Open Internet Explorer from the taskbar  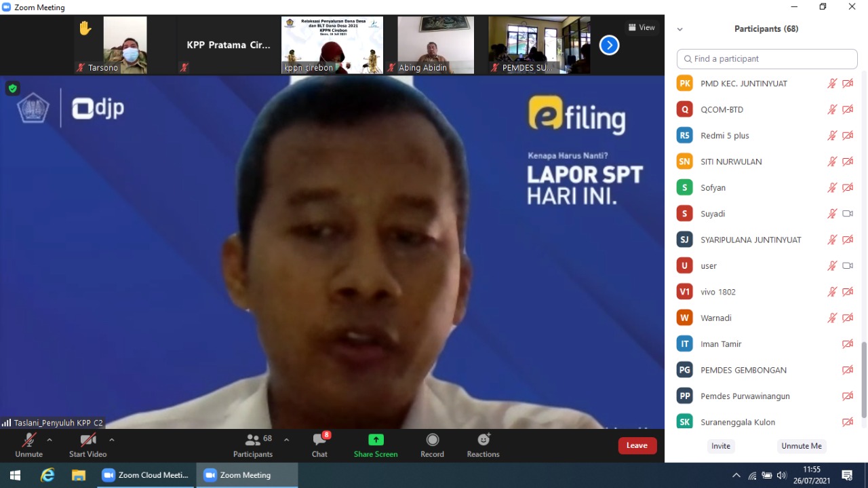coord(47,475)
